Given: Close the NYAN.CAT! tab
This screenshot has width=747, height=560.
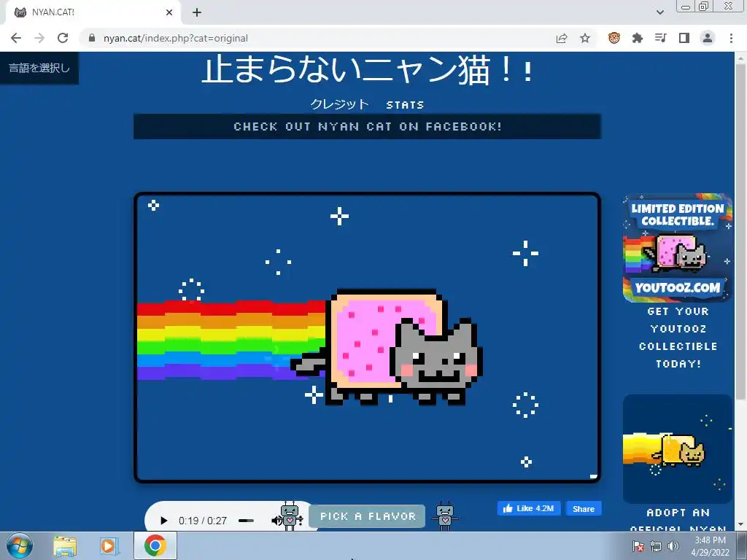Looking at the screenshot, I should click(169, 12).
